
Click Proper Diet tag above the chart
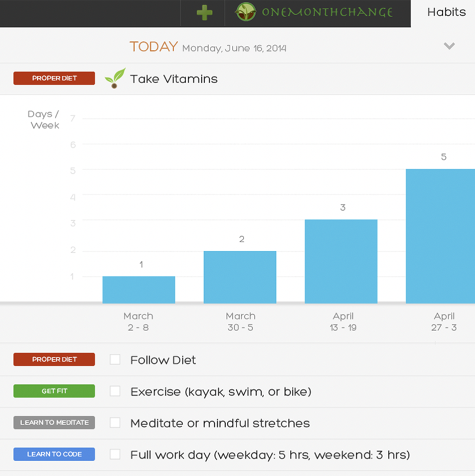(x=54, y=78)
